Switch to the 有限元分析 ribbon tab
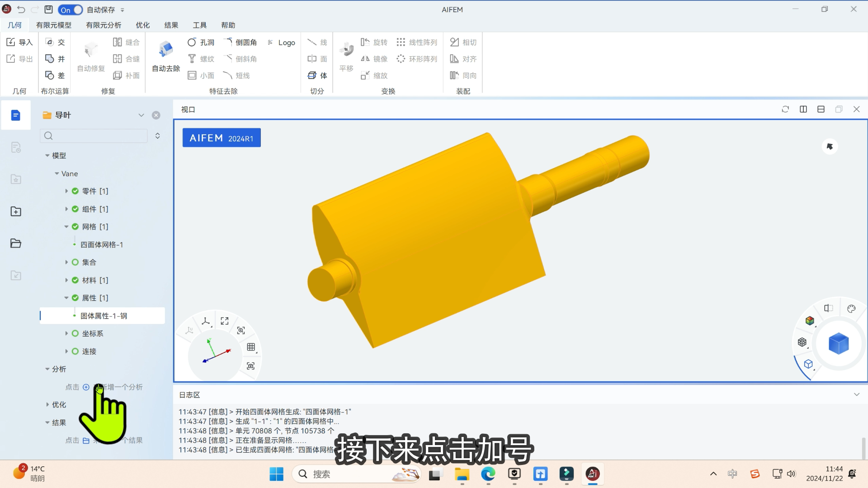This screenshot has height=488, width=868. click(104, 25)
